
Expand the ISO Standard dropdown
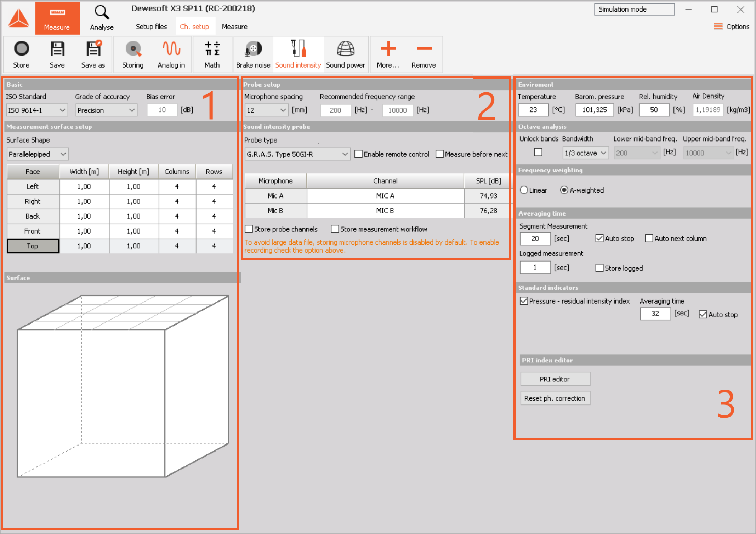(x=37, y=110)
